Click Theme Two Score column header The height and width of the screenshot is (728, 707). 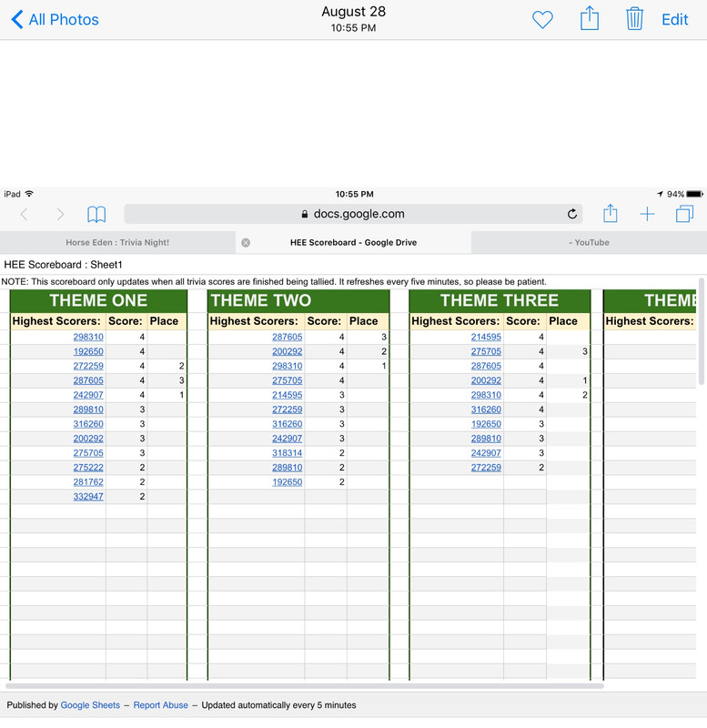pyautogui.click(x=324, y=321)
